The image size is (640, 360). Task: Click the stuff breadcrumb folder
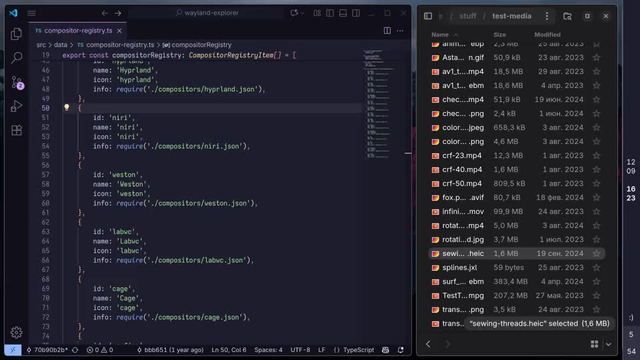coord(467,16)
